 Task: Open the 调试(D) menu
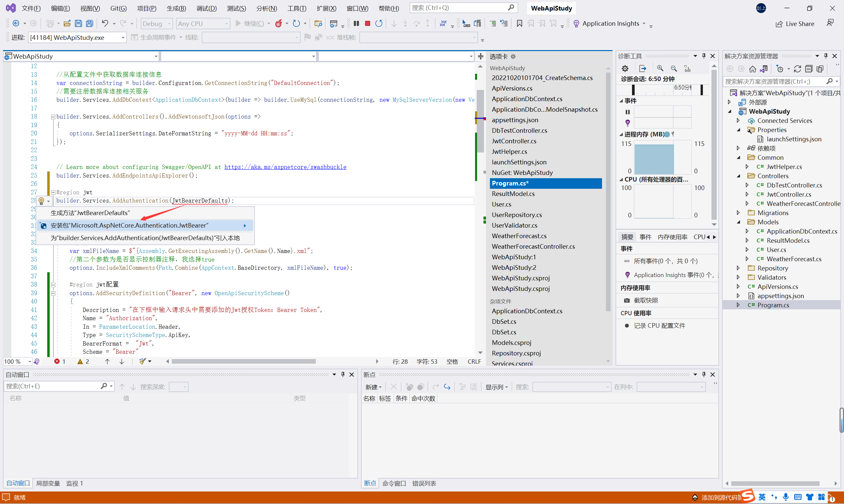[x=206, y=8]
